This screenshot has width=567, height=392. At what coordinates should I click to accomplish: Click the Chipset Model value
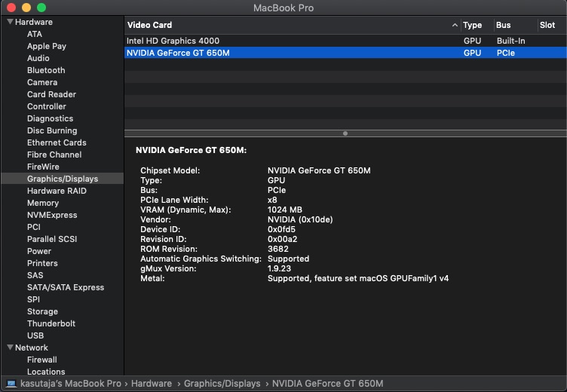point(319,170)
